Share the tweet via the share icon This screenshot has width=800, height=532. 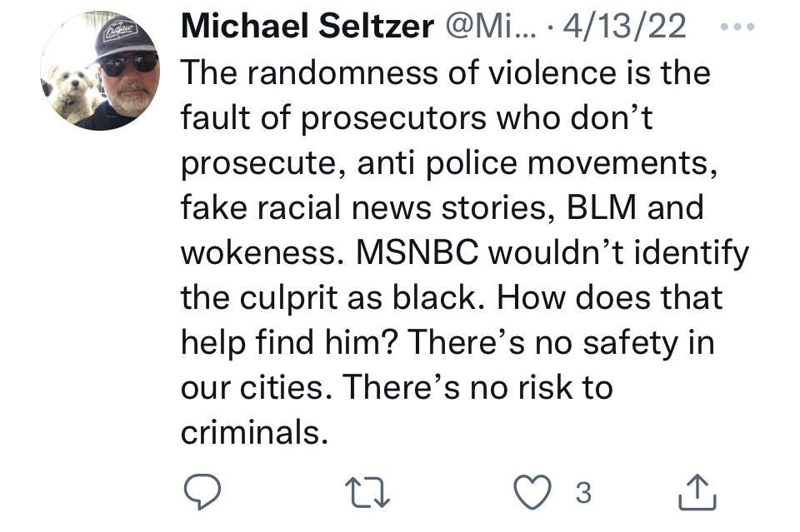(x=697, y=494)
